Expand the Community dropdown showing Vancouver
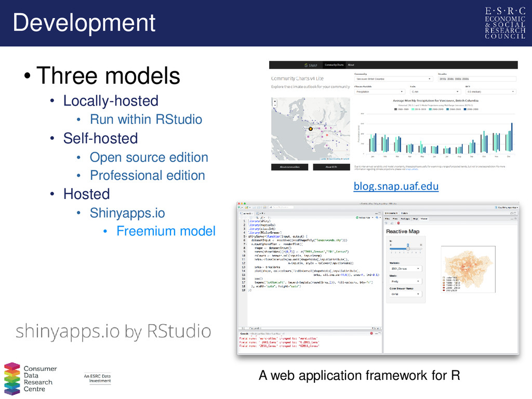Viewport: 532px width, 399px height. (x=394, y=79)
